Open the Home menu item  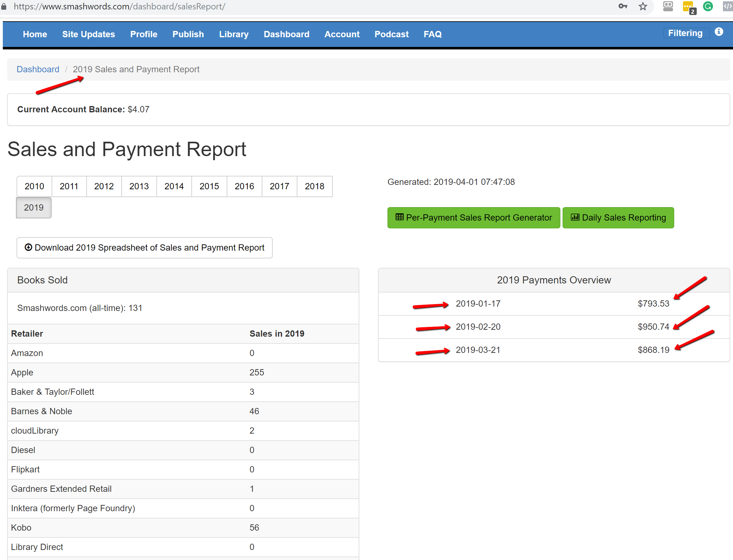click(x=35, y=34)
